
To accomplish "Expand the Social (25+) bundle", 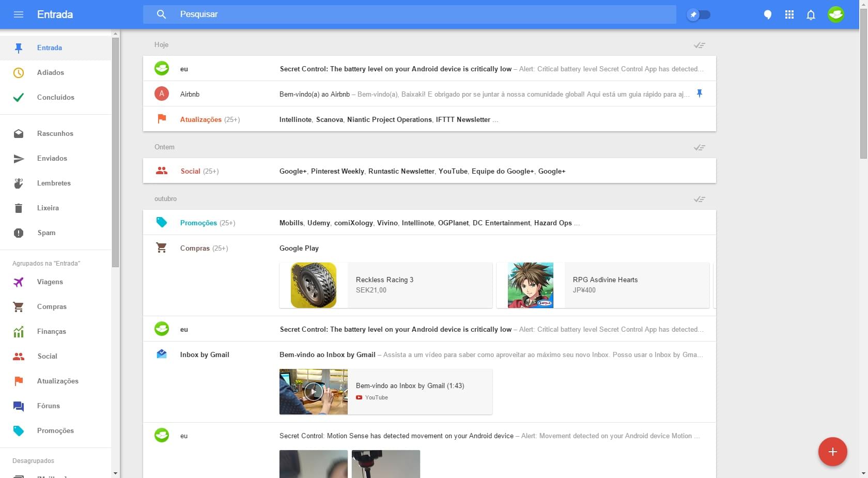I will [429, 171].
